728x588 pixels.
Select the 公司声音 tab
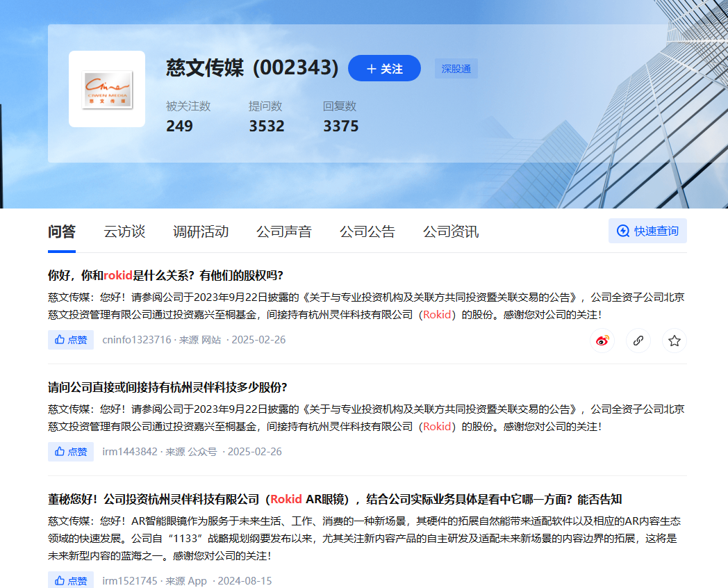point(284,231)
